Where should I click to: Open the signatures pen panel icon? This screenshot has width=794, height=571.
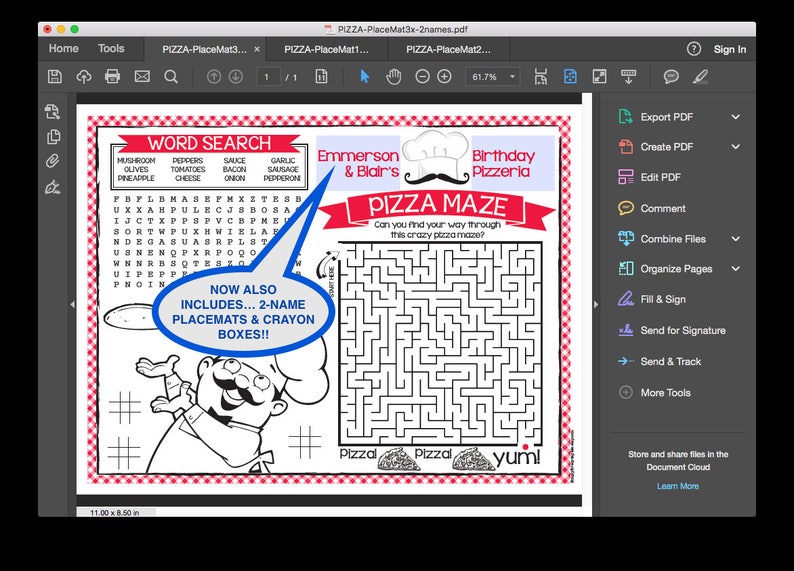pyautogui.click(x=52, y=187)
